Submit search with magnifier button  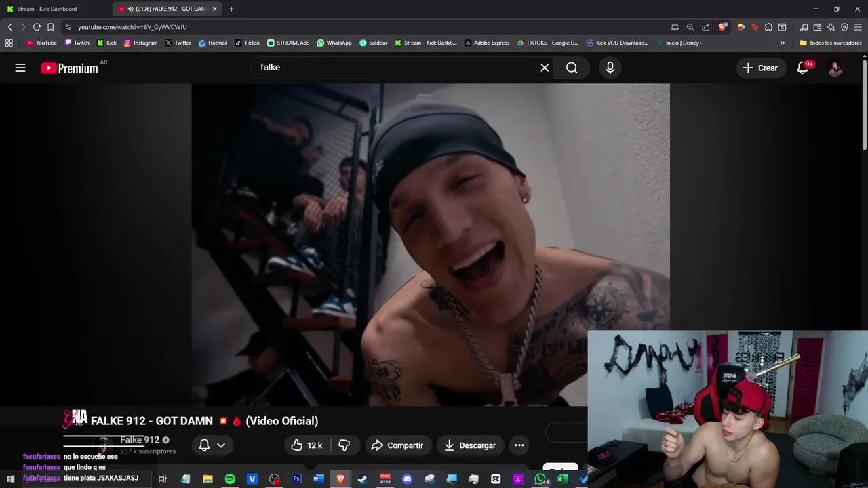tap(572, 68)
